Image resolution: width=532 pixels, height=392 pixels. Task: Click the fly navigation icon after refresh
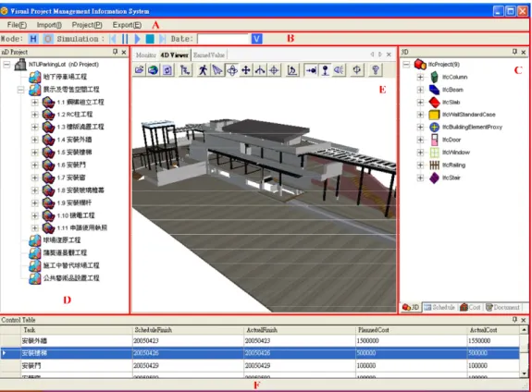click(x=185, y=70)
